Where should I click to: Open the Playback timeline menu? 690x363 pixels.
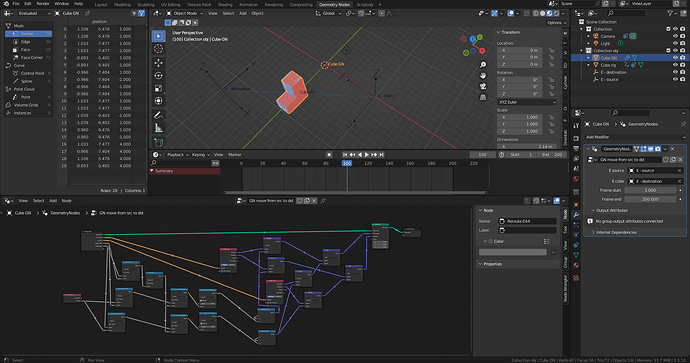point(177,154)
